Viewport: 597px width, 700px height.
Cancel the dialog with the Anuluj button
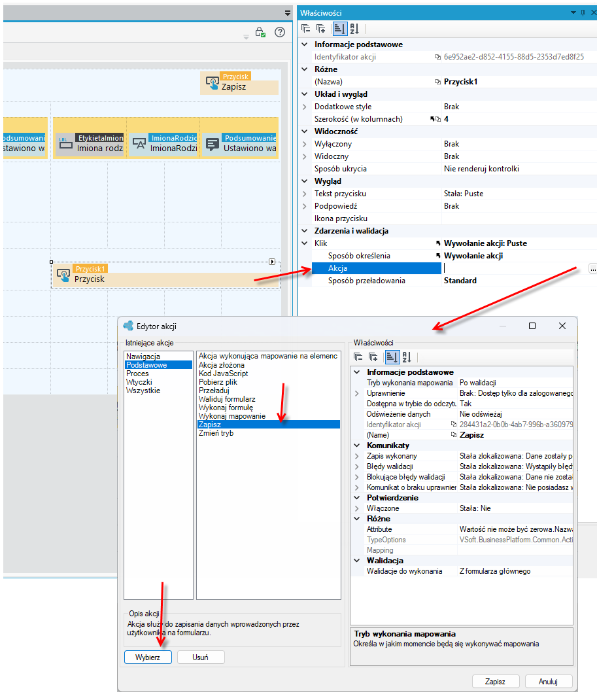point(549,681)
